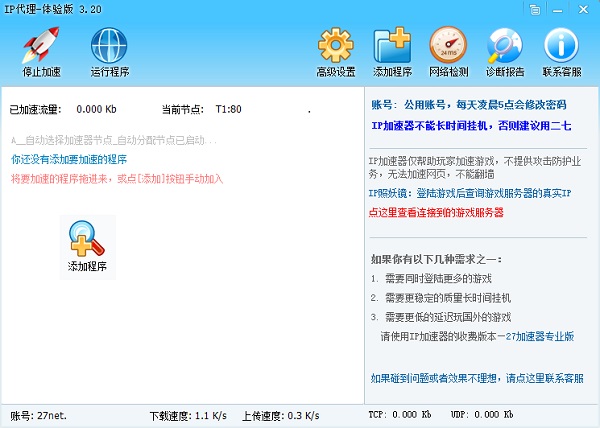Click the 账号 27net. status bar text
The width and height of the screenshot is (600, 428).
37,415
